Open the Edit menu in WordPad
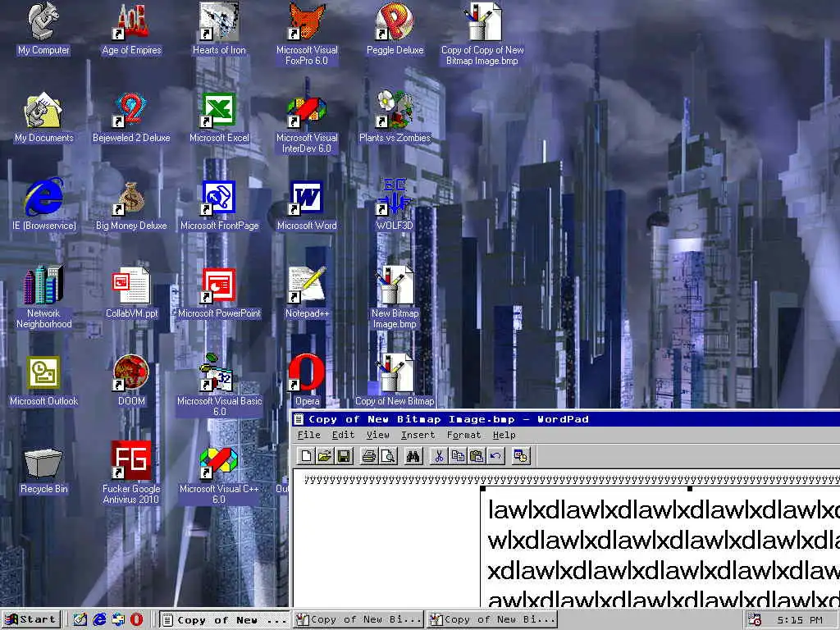The height and width of the screenshot is (630, 840). (x=343, y=435)
